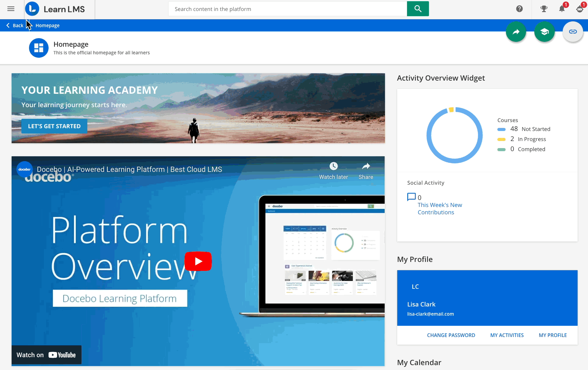Open MY PROFILE link
The height and width of the screenshot is (370, 588).
[x=553, y=335]
